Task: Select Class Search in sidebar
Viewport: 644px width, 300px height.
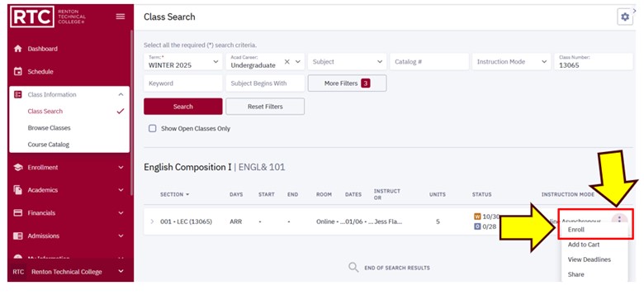Action: tap(45, 111)
